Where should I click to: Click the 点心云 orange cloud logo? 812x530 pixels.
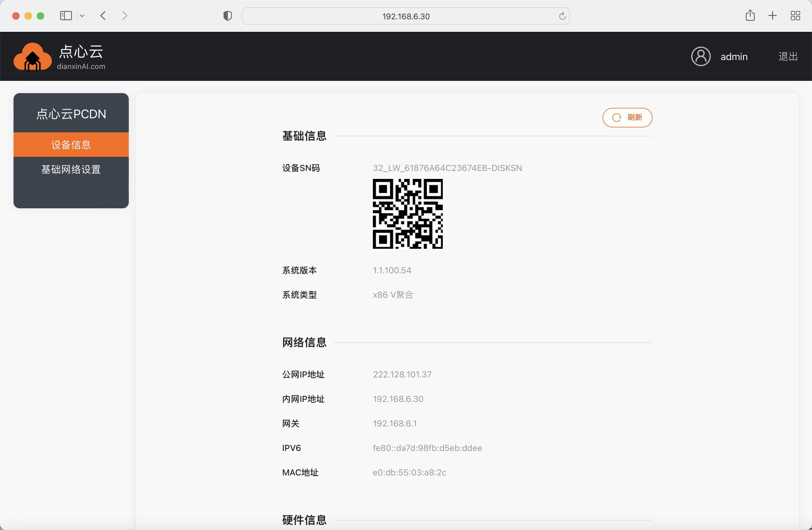33,57
